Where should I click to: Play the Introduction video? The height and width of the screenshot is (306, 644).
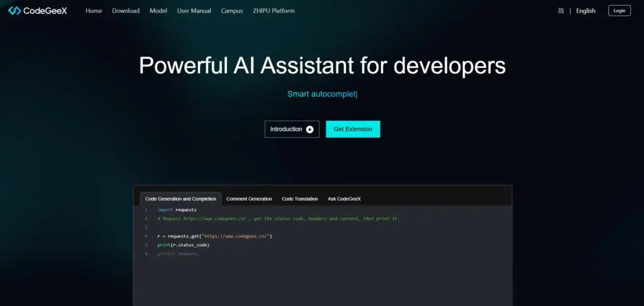[292, 129]
